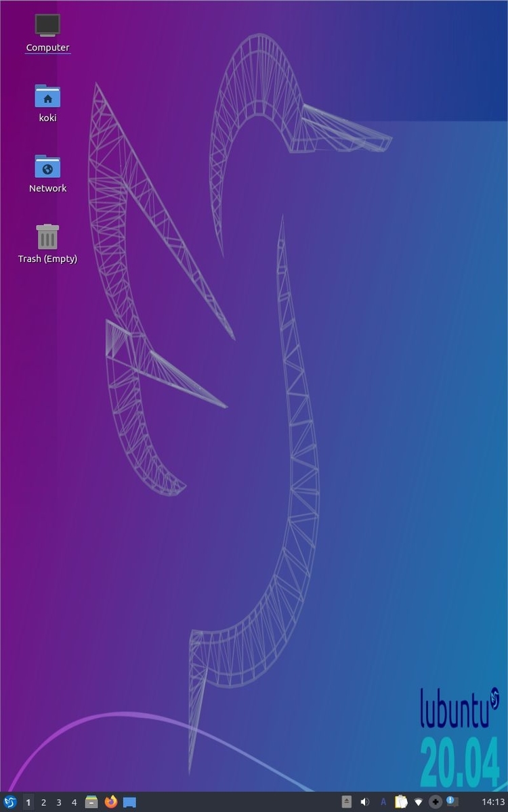
Task: Switch to workspace 4
Action: [x=75, y=803]
